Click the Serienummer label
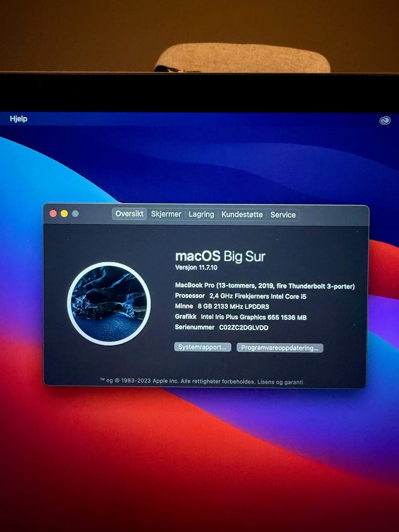The width and height of the screenshot is (399, 532). 195,328
